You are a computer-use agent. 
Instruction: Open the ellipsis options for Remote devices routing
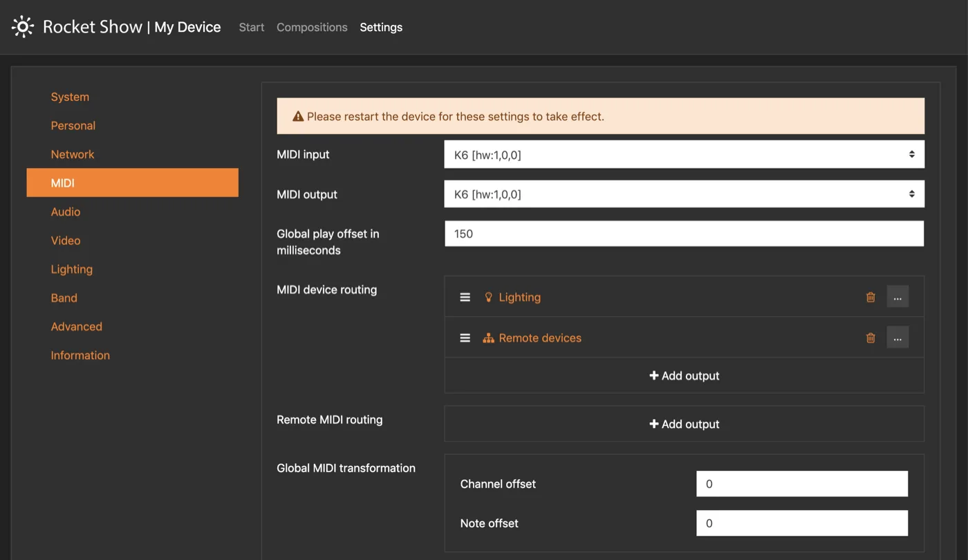897,338
